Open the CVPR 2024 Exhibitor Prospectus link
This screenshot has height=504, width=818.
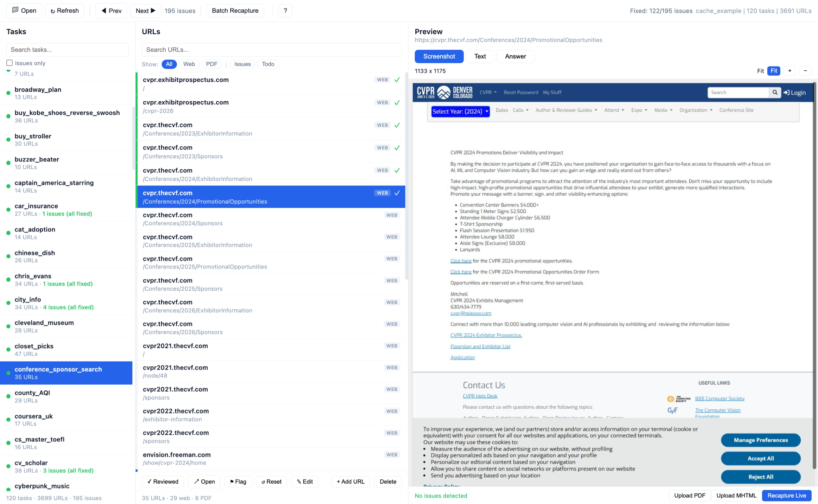pos(486,335)
